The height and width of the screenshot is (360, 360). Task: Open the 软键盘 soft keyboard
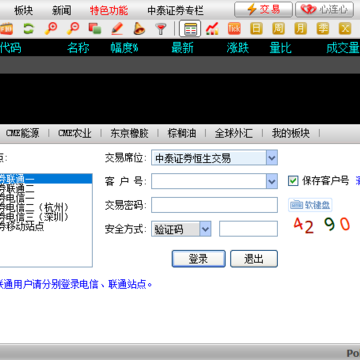310,205
